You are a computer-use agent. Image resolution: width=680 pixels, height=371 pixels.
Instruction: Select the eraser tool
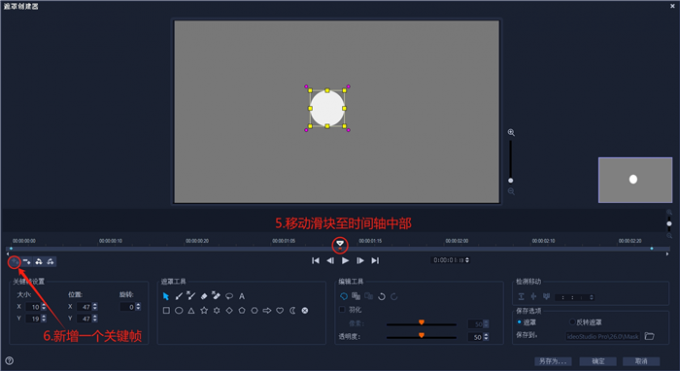point(204,296)
